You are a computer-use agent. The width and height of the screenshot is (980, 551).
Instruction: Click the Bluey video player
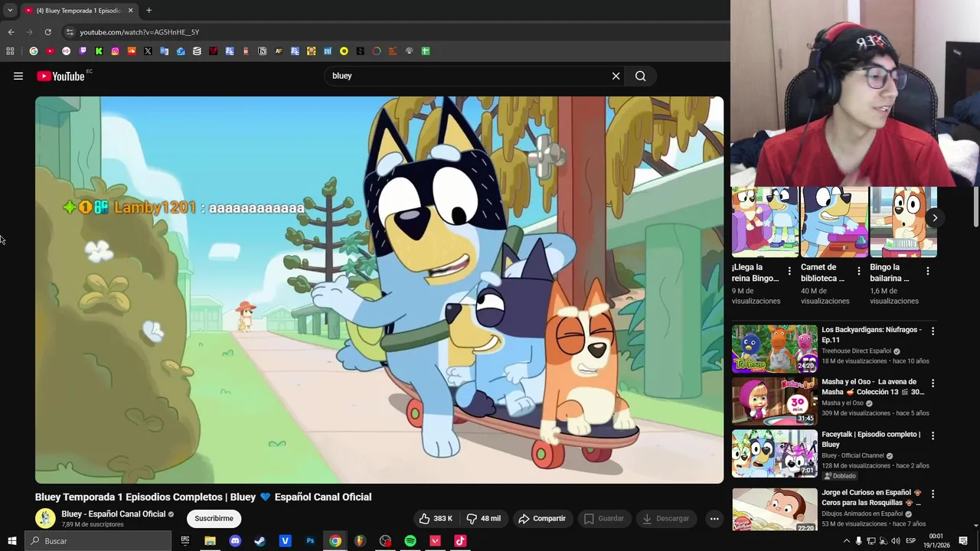tap(379, 289)
